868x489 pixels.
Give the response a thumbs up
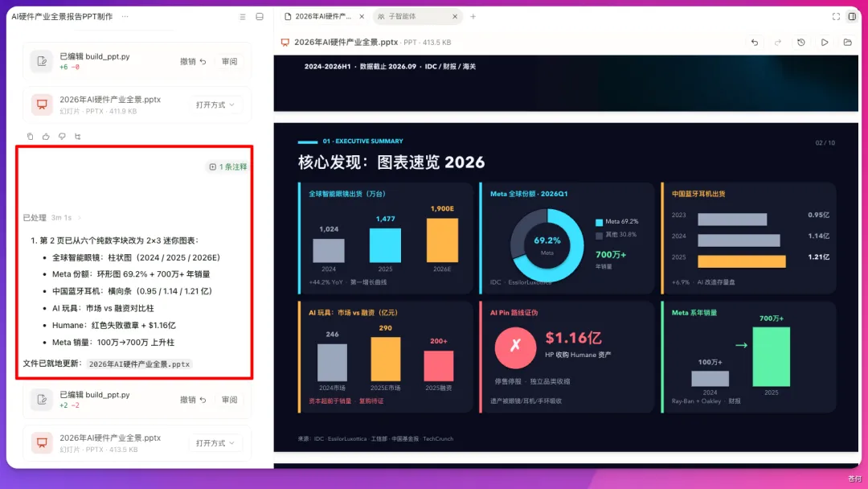pyautogui.click(x=46, y=136)
